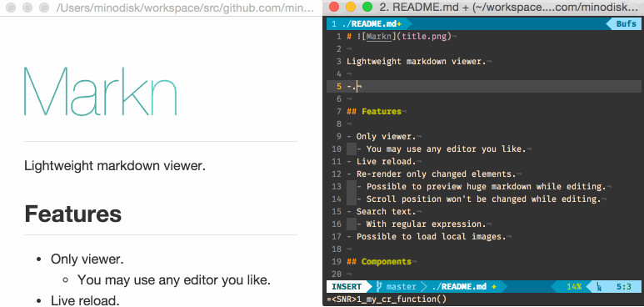Click the INSERT mode indicator
The image size is (644, 307).
click(x=347, y=287)
